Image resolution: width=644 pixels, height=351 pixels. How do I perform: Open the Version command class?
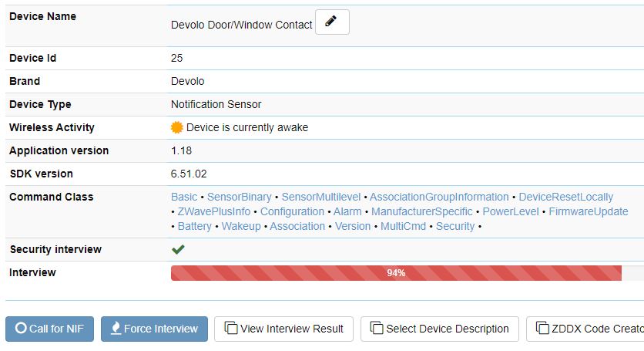353,226
